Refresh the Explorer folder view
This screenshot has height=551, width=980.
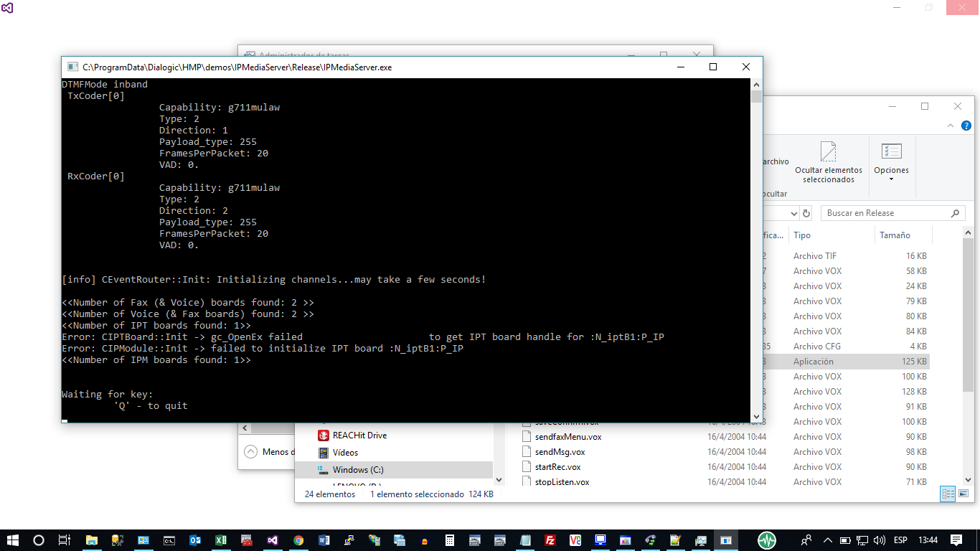(x=806, y=214)
